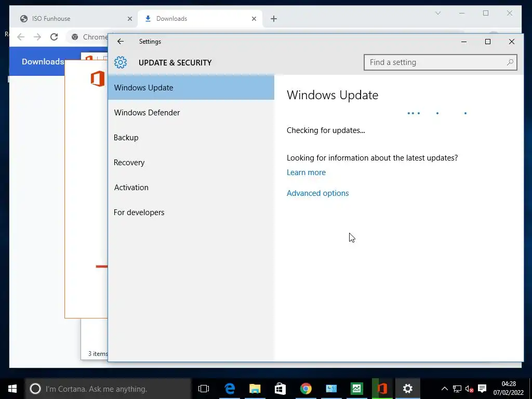
Task: Reload the Chrome page
Action: tap(54, 37)
